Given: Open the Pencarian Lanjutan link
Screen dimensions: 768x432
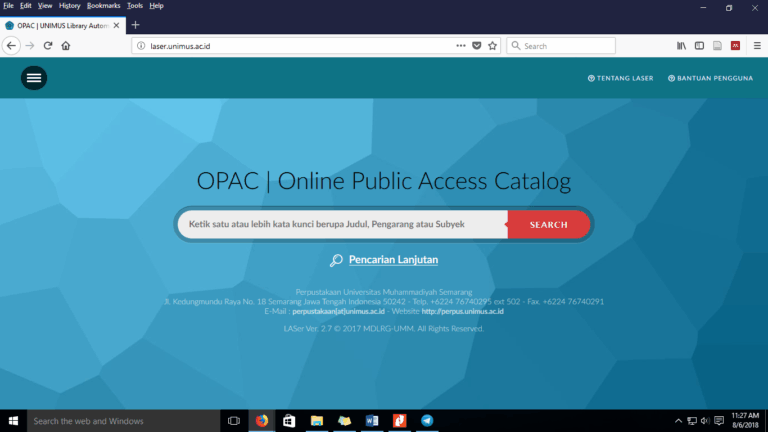Looking at the screenshot, I should click(393, 260).
